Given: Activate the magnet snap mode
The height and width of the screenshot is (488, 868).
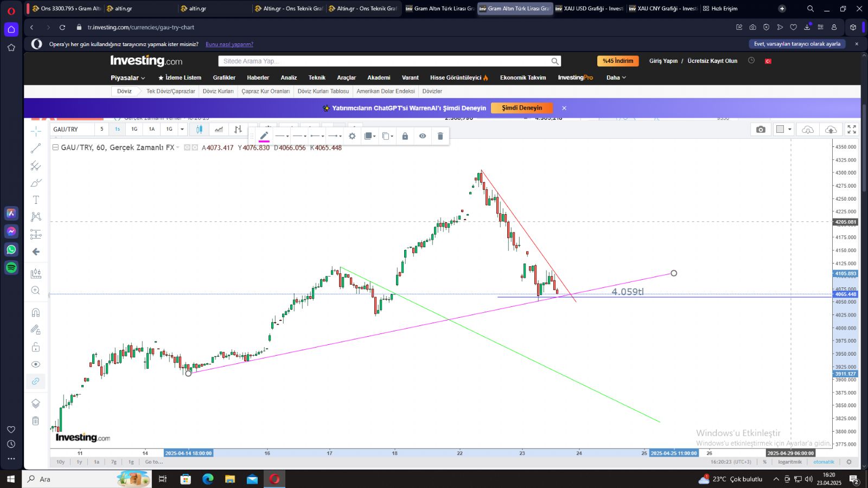Looking at the screenshot, I should pyautogui.click(x=36, y=312).
